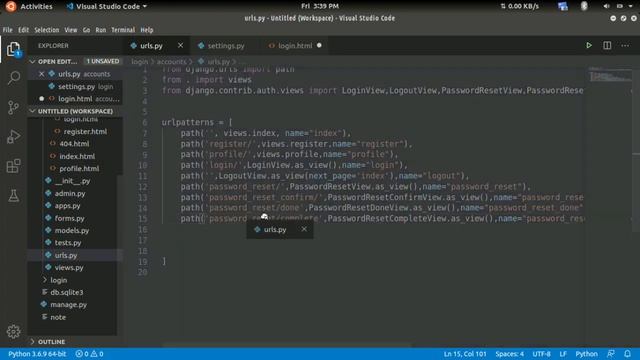Click Ln 15, Col 101 in status bar
The width and height of the screenshot is (640, 360).
coord(464,354)
